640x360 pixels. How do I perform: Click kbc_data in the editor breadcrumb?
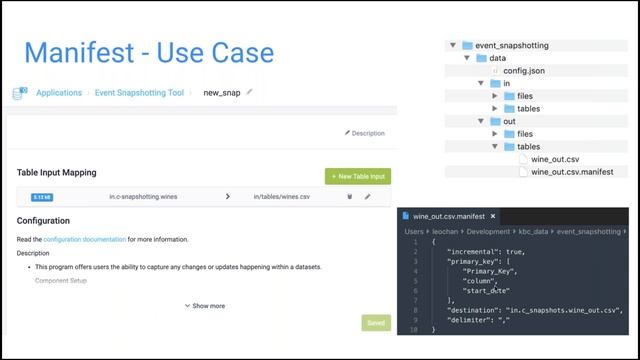pyautogui.click(x=533, y=231)
